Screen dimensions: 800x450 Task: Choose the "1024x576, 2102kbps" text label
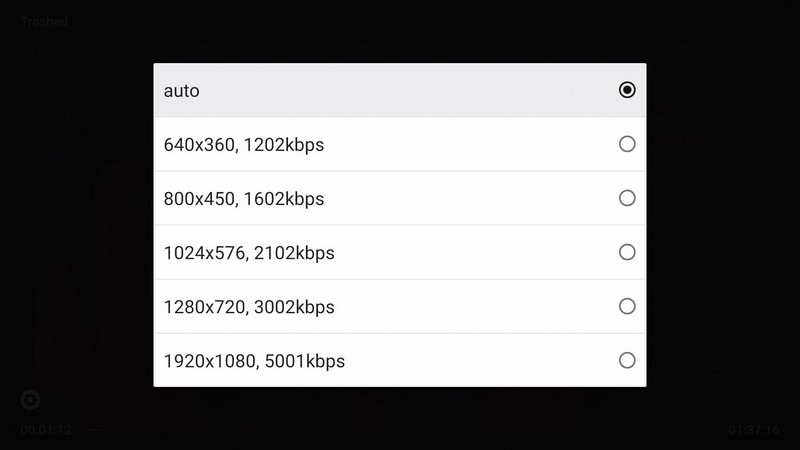pyautogui.click(x=249, y=253)
